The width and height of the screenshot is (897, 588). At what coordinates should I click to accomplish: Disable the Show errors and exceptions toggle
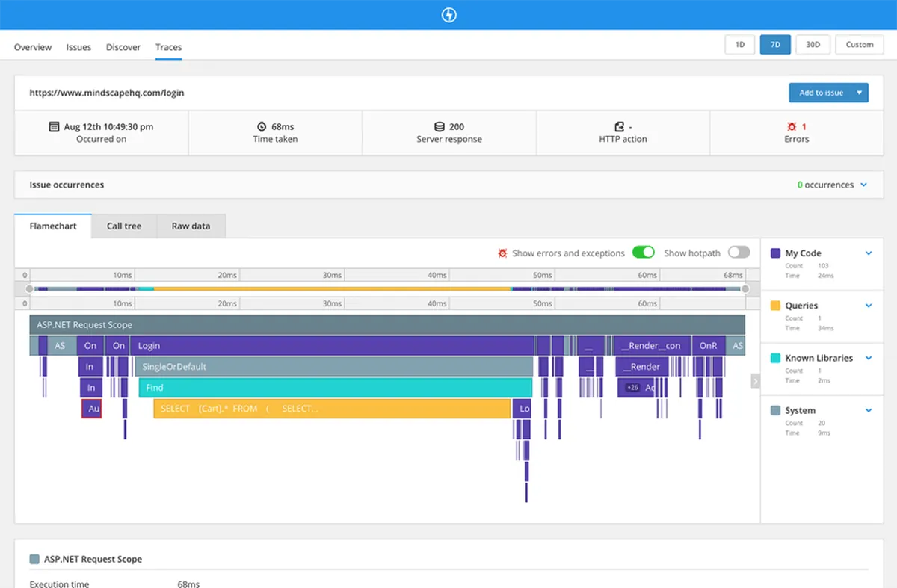click(643, 253)
